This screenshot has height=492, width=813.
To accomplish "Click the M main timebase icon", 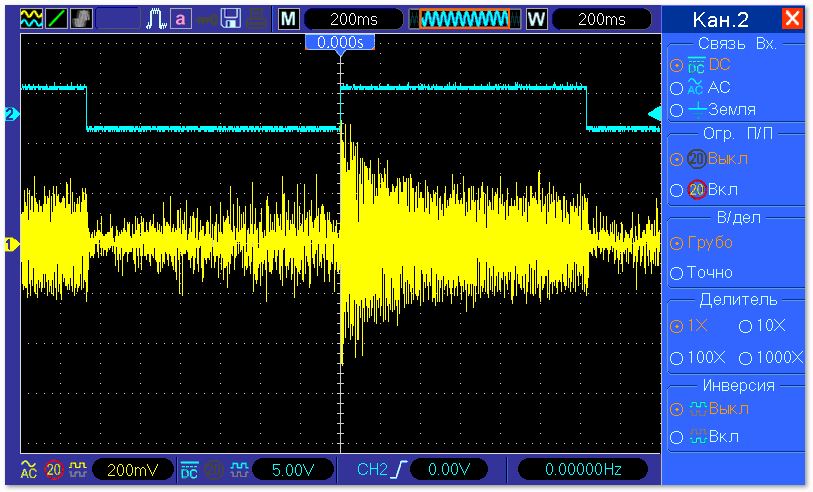I will coord(288,19).
